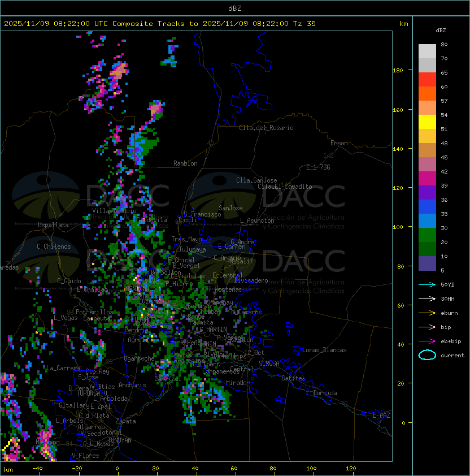This screenshot has height=476, width=470.
Task: Click the bright pink storm cell near 180 km
Action: (x=118, y=71)
